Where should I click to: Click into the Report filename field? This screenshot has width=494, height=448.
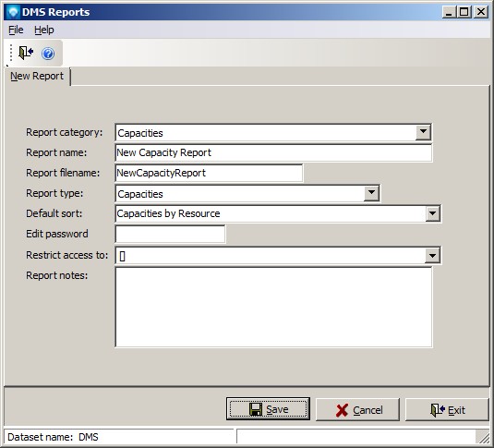209,173
